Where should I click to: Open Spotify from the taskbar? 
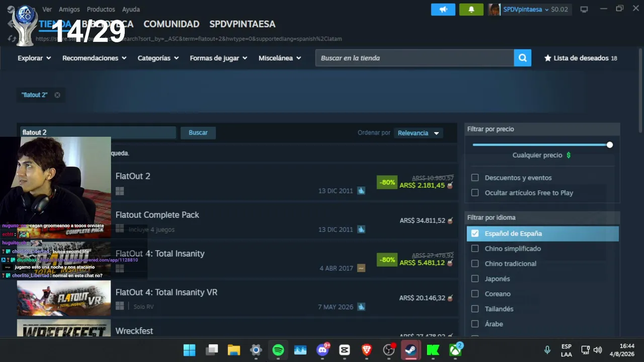pos(278,350)
